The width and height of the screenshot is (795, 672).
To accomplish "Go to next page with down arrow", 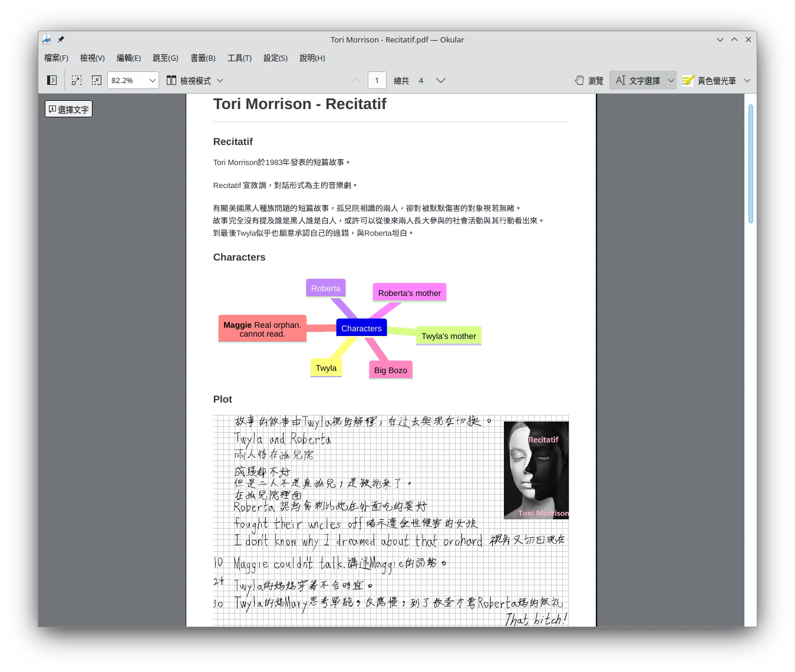I will pyautogui.click(x=440, y=80).
